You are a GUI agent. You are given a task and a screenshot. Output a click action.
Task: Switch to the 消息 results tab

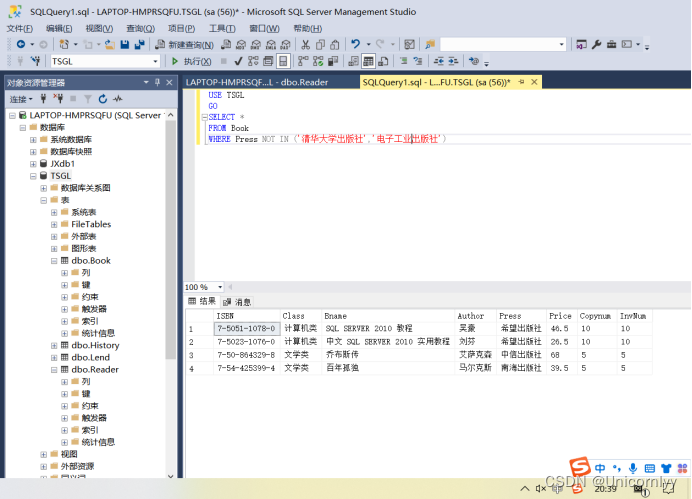point(237,302)
